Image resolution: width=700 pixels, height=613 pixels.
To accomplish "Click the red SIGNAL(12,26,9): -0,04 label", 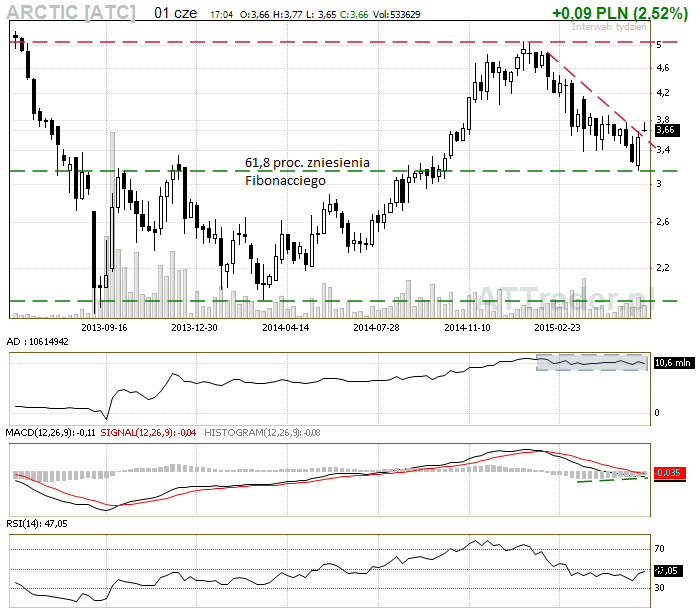I will (148, 433).
